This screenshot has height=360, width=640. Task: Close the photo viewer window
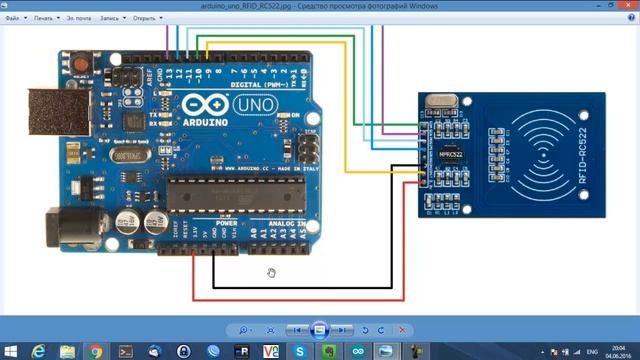point(629,5)
